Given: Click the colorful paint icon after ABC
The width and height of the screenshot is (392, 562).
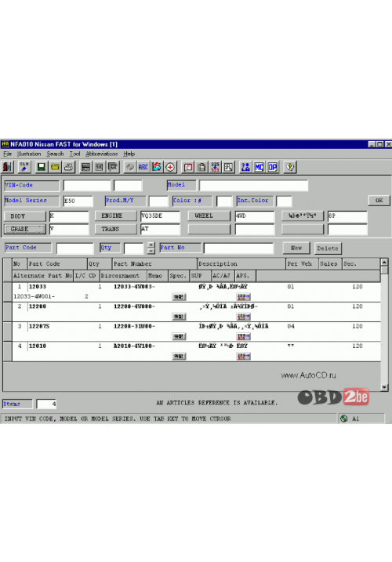Looking at the screenshot, I should point(157,167).
